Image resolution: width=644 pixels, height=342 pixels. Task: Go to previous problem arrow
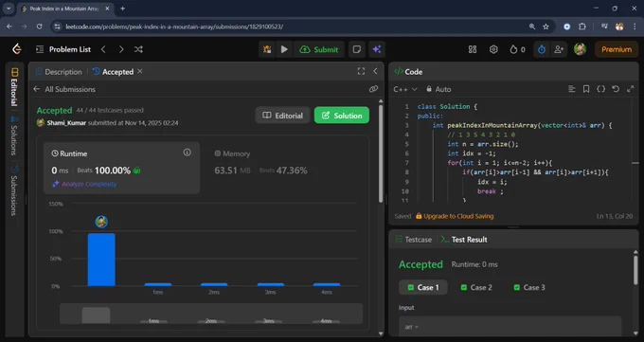[x=103, y=49]
